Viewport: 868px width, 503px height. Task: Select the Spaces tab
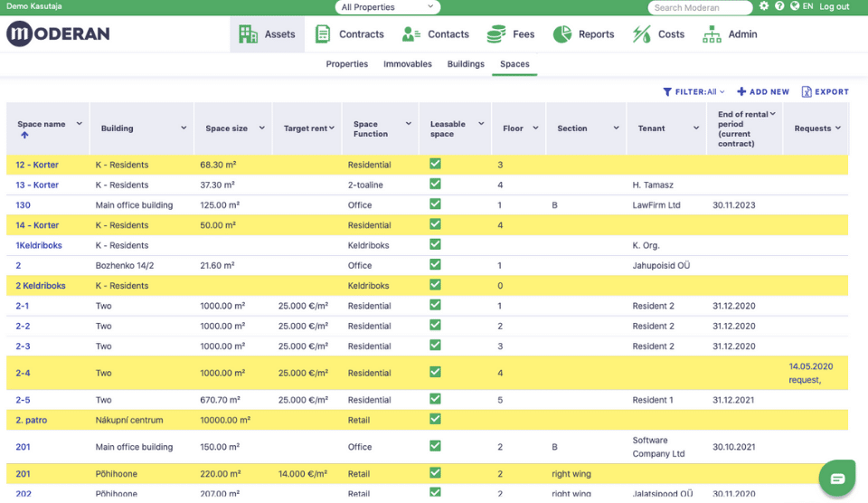514,64
